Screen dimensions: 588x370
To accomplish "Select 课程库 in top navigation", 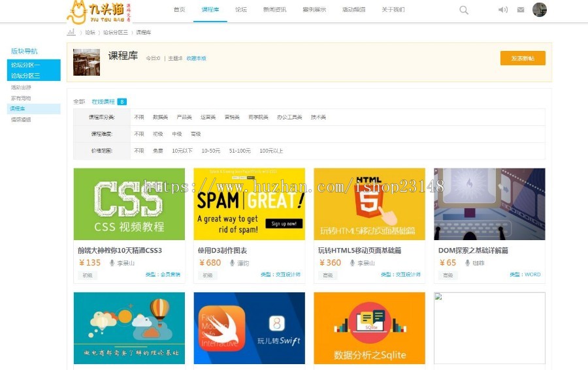I will coord(210,10).
